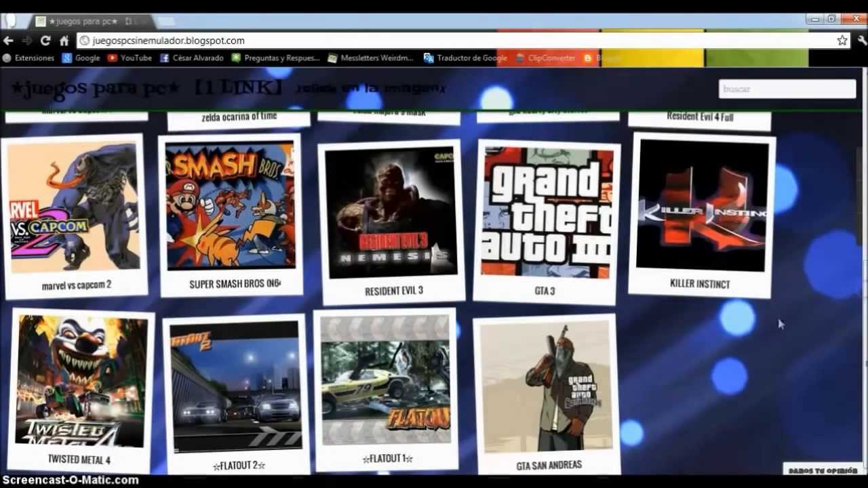Open the GTA San Andreas cover image

(x=547, y=386)
